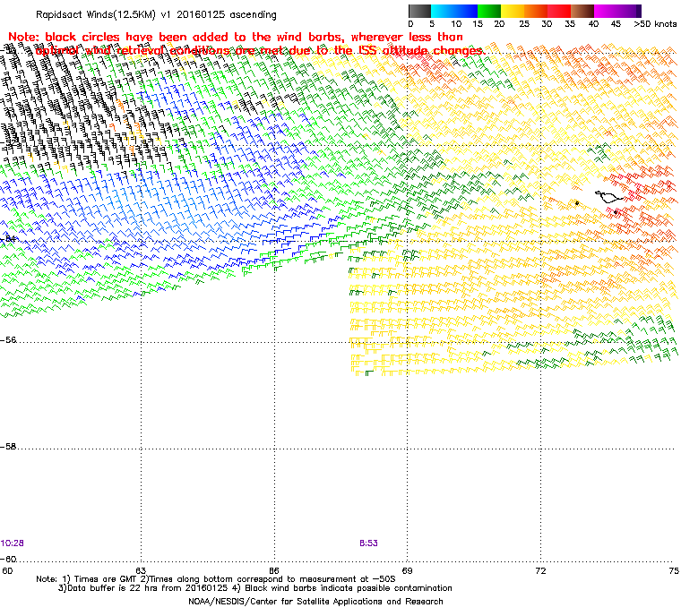Click the footnote line '3)Data buffer is 22 hrs'
The image size is (681, 616).
tap(255, 588)
